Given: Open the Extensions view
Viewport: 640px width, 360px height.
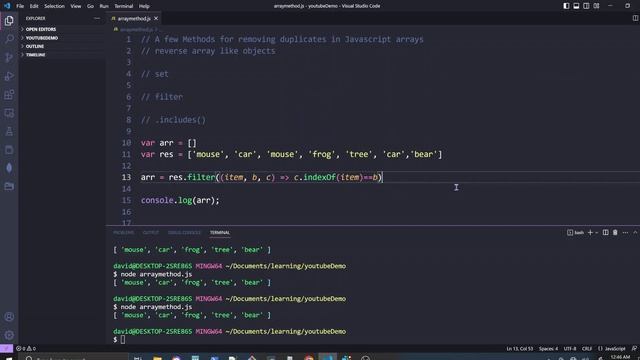Looking at the screenshot, I should (x=9, y=95).
